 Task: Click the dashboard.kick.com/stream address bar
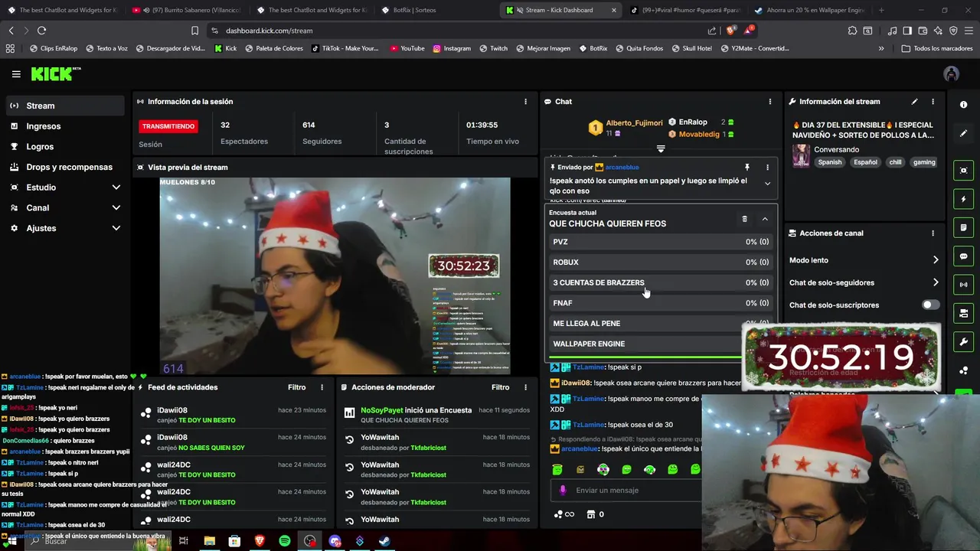(459, 31)
